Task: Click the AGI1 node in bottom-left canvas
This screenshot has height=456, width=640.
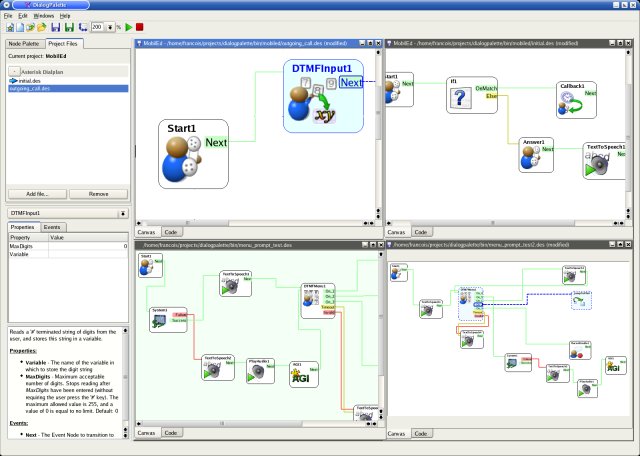Action: [x=297, y=373]
